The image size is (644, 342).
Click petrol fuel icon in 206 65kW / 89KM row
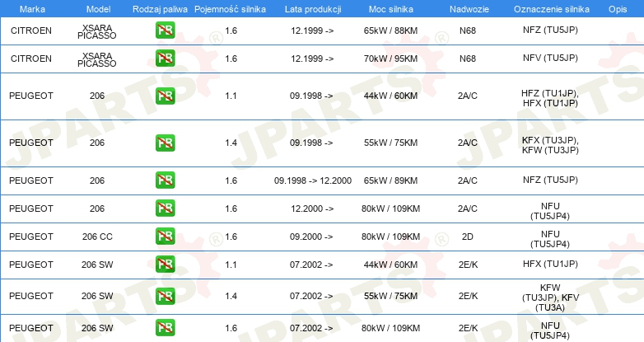point(165,180)
